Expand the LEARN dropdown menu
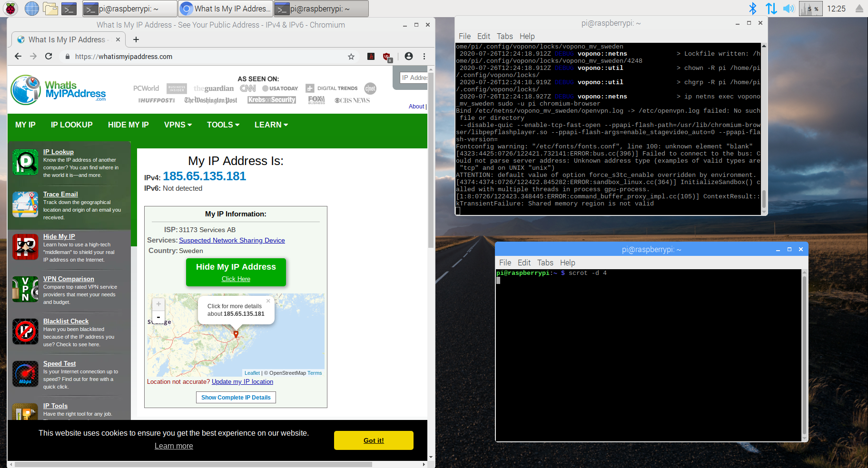This screenshot has height=468, width=868. pos(271,125)
